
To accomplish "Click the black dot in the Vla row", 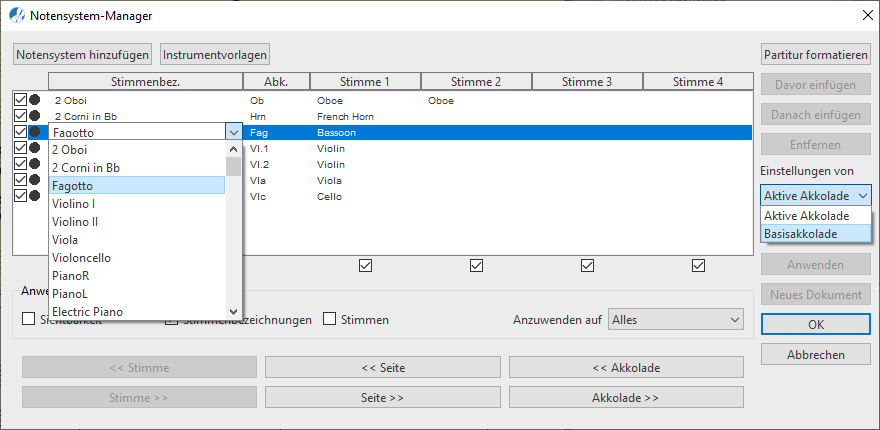I will tap(35, 180).
